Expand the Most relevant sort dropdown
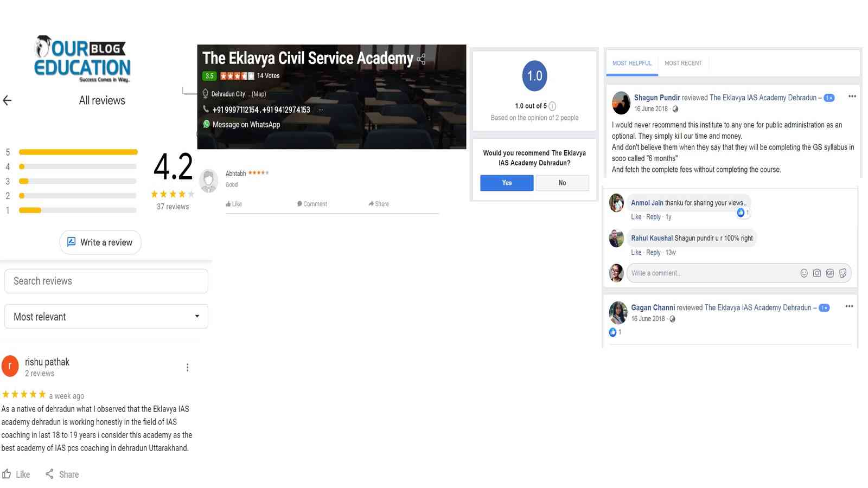 pos(106,317)
